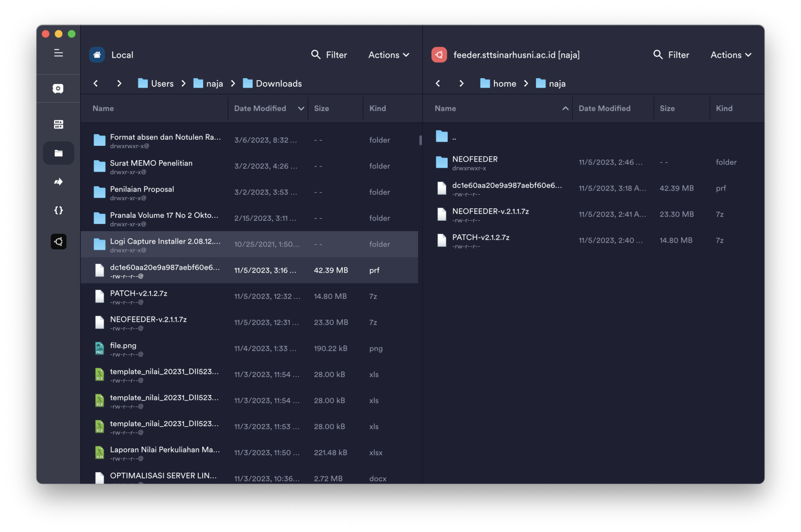Go forward in Local pane
Viewport: 801px width, 532px height.
[119, 83]
